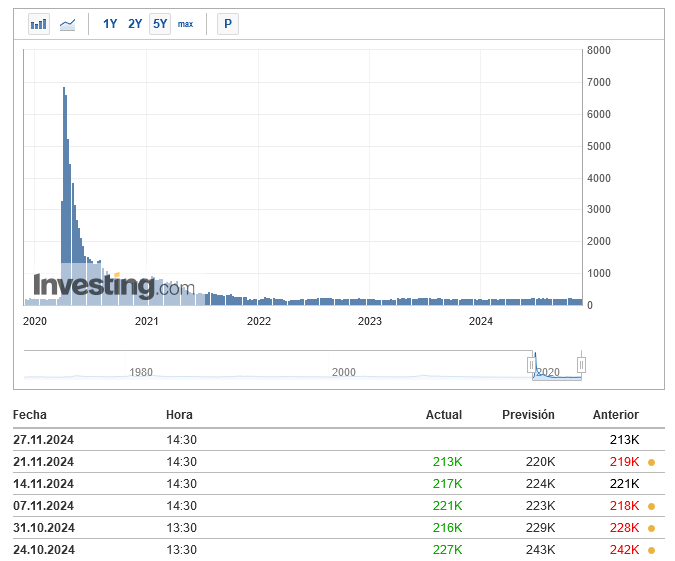Click previous value 228K in red
This screenshot has height=561, width=675.
[624, 527]
